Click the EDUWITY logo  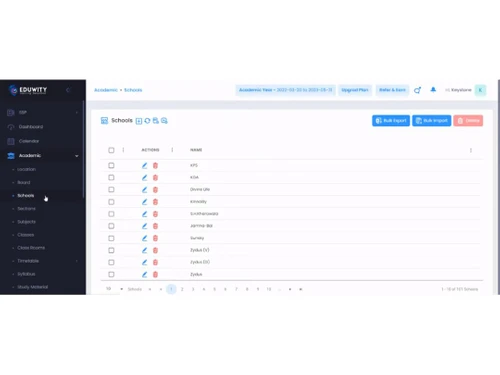[x=28, y=90]
